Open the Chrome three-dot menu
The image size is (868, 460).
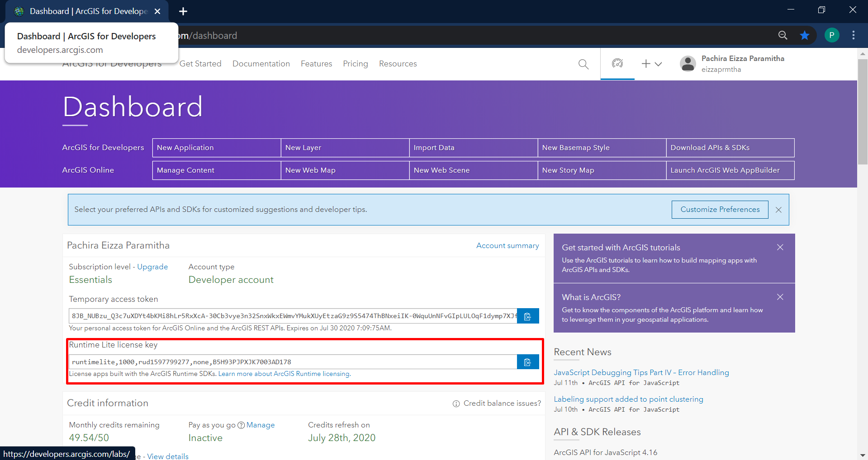point(854,35)
